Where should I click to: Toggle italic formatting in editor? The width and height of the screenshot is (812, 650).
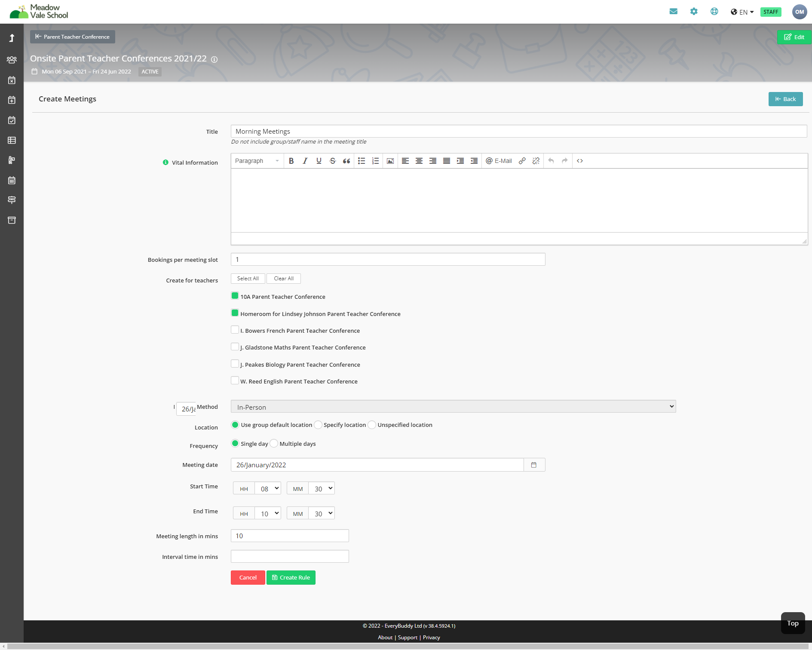(x=305, y=161)
